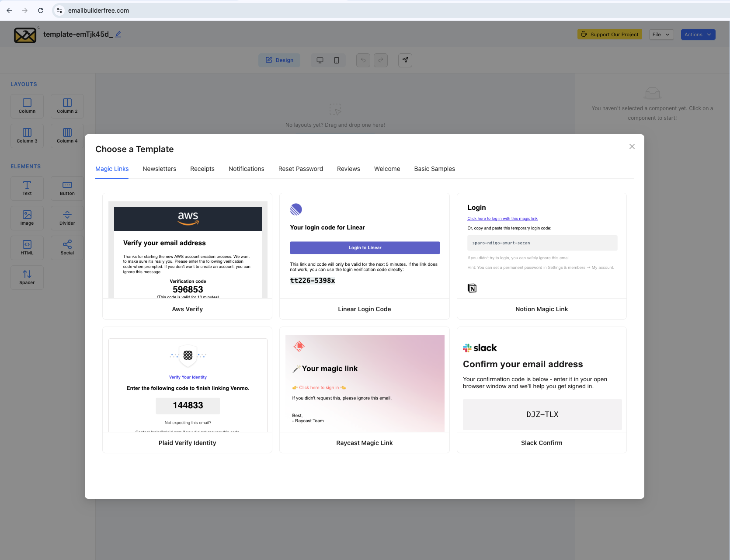The width and height of the screenshot is (730, 560).
Task: Close the Choose a Template dialog
Action: tap(632, 146)
